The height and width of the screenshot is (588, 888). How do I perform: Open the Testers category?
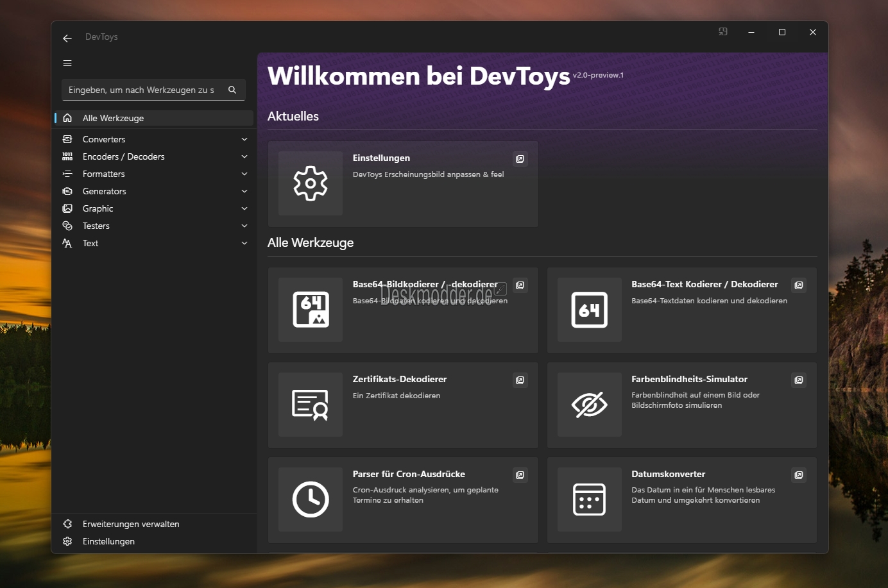pyautogui.click(x=154, y=226)
